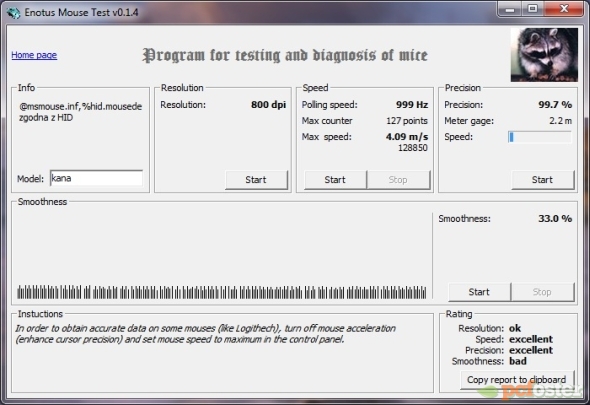Start the Smoothness test
This screenshot has height=405, width=590.
[x=479, y=292]
